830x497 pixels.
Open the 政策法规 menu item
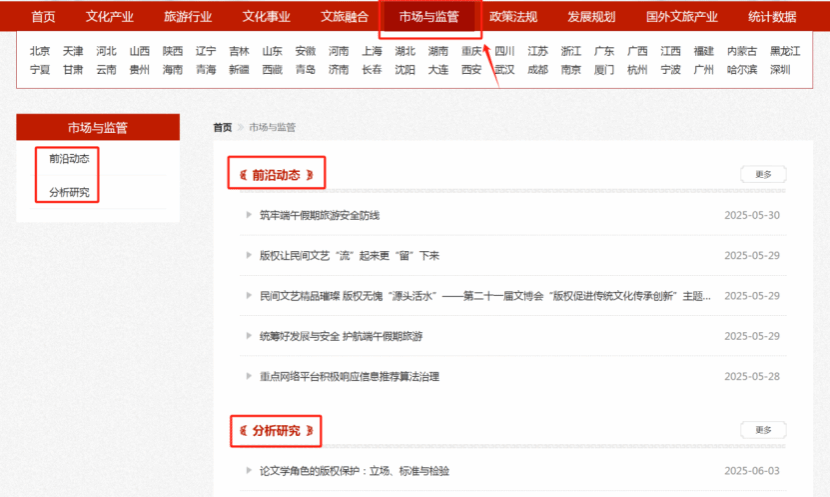[513, 17]
